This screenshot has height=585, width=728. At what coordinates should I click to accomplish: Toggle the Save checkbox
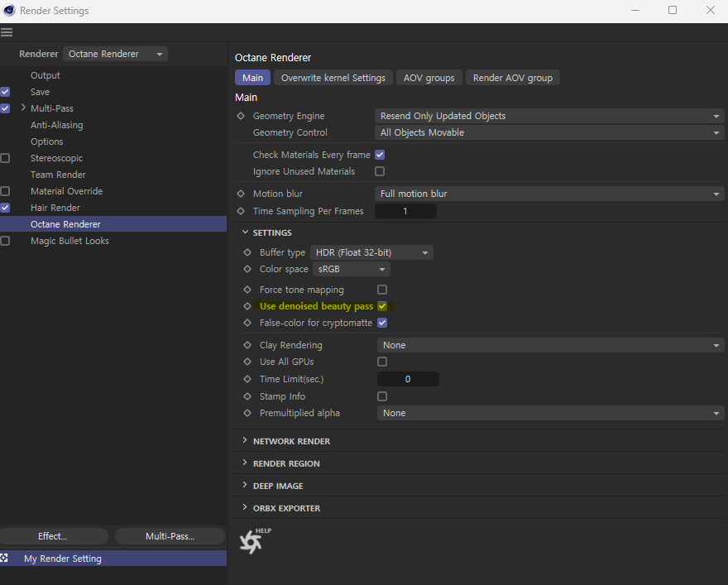point(5,92)
